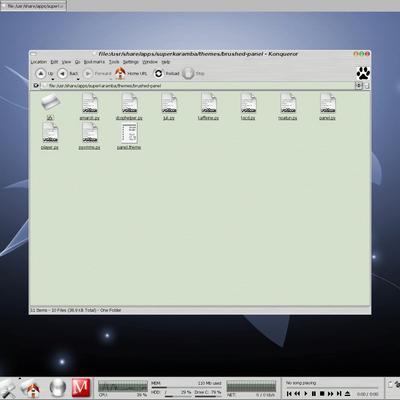Skip to next track in panel player
The height and width of the screenshot is (400, 400).
tap(339, 394)
